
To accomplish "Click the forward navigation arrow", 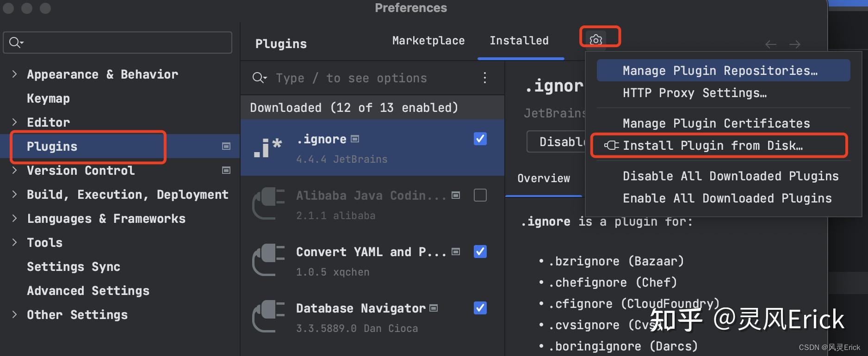I will [795, 44].
